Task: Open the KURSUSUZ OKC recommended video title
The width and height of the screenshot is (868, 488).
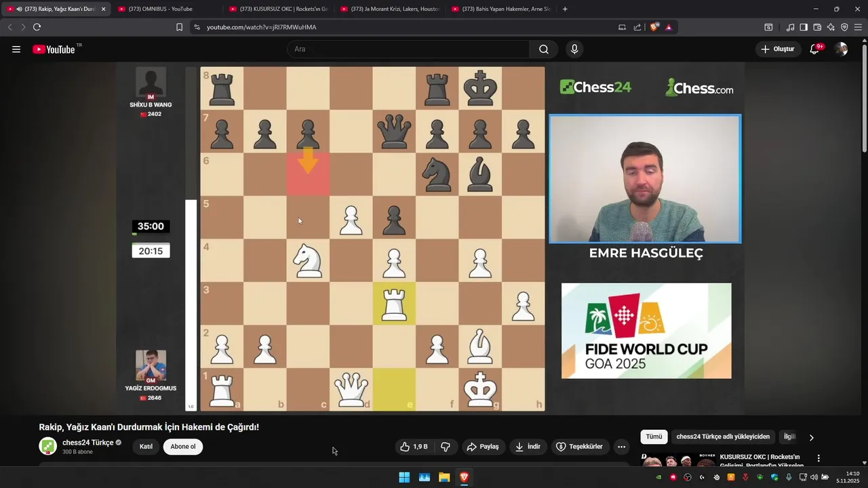Action: coord(763,461)
